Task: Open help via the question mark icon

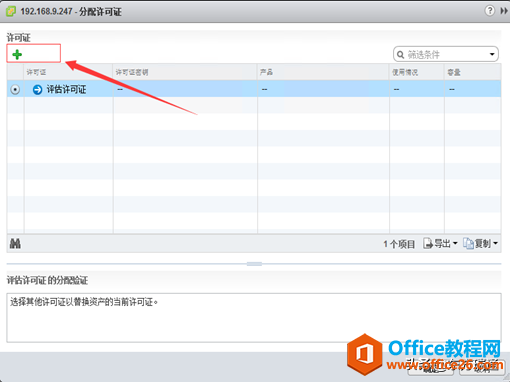Action: click(489, 11)
